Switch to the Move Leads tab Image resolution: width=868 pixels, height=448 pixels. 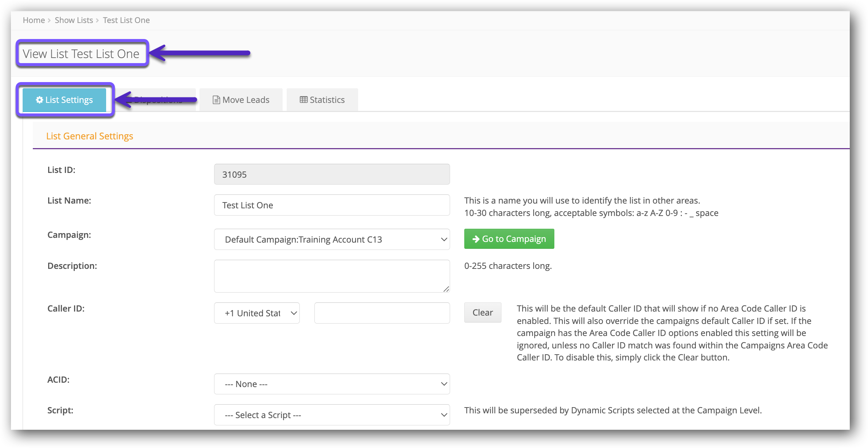pos(241,100)
